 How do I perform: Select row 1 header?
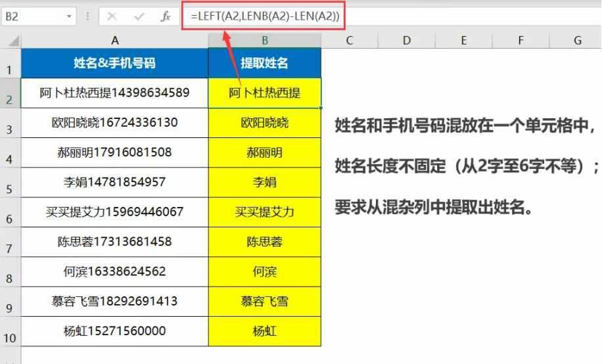[11, 63]
